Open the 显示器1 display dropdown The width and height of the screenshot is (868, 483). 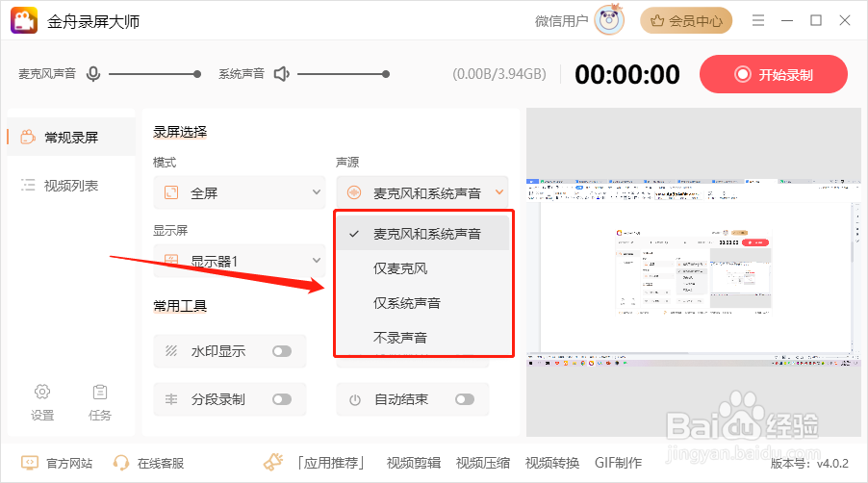(240, 261)
